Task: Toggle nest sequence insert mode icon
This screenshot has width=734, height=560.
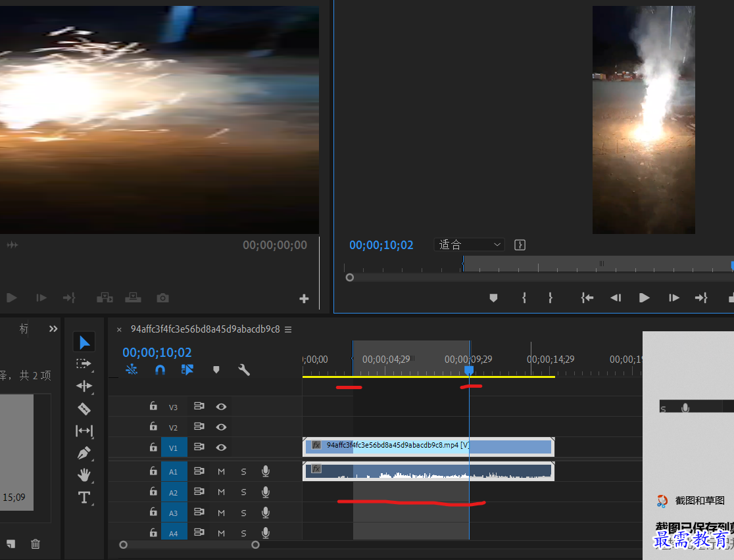Action: click(132, 370)
